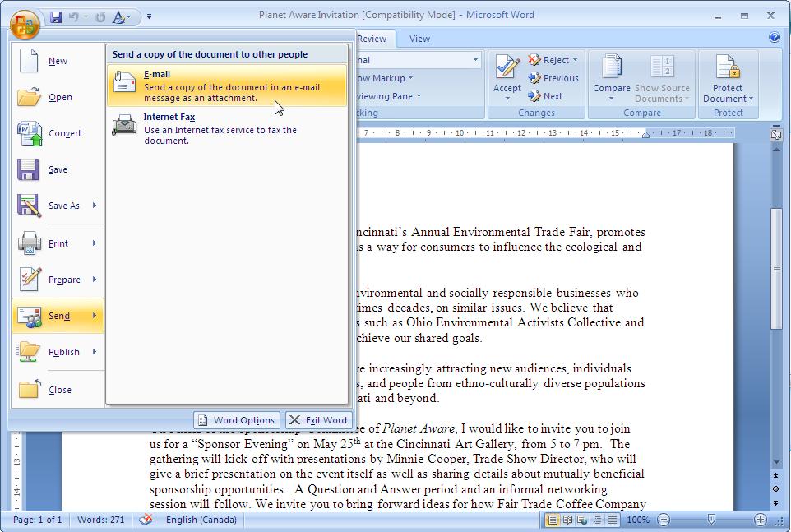791x532 pixels.
Task: Click Show Source Documents button
Action: point(662,79)
